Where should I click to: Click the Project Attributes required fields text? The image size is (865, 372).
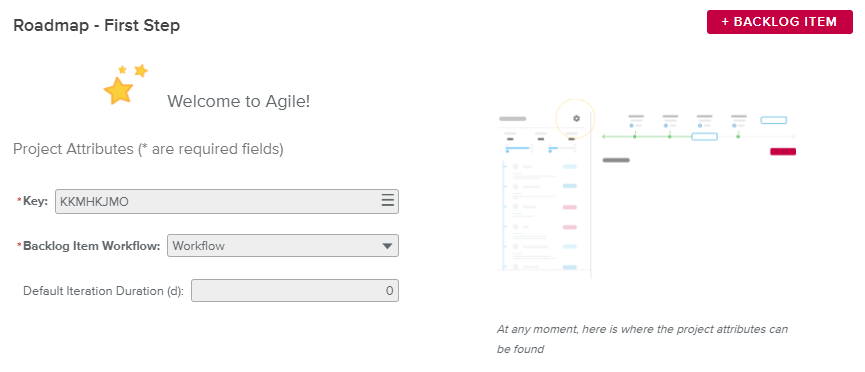pyautogui.click(x=148, y=149)
